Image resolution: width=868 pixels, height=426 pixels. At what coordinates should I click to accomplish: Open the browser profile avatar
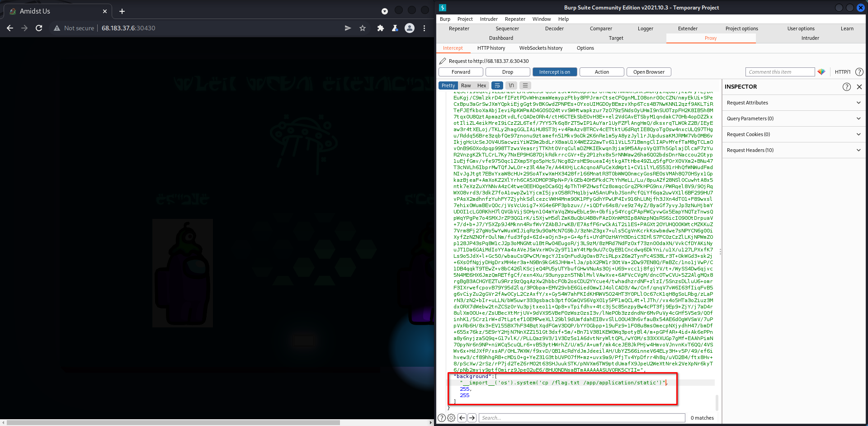click(x=410, y=28)
